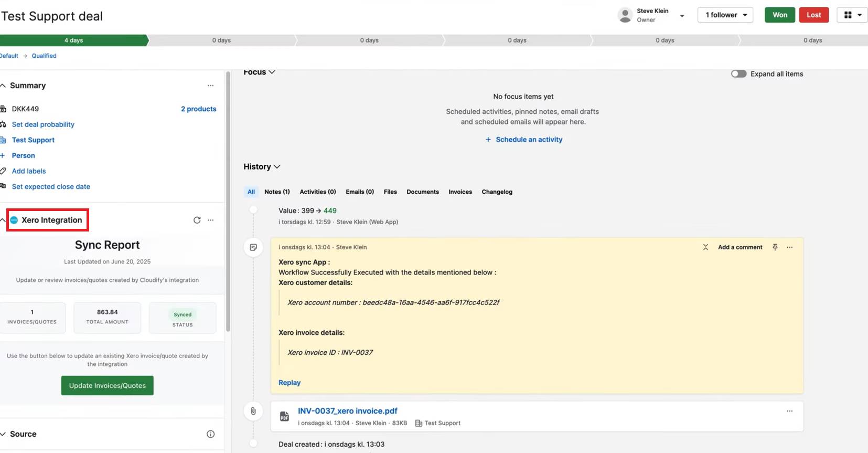Click the Xero logo icon
The image size is (868, 453).
pyautogui.click(x=14, y=220)
